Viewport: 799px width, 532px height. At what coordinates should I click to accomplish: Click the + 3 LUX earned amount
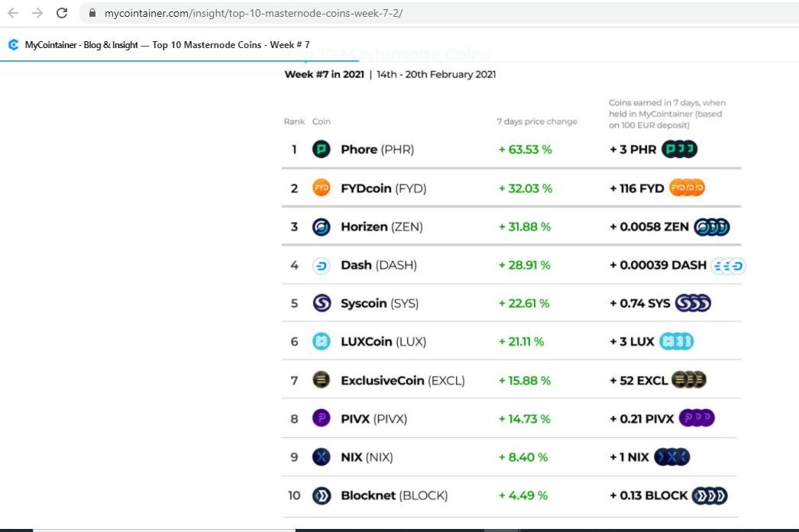tap(632, 342)
